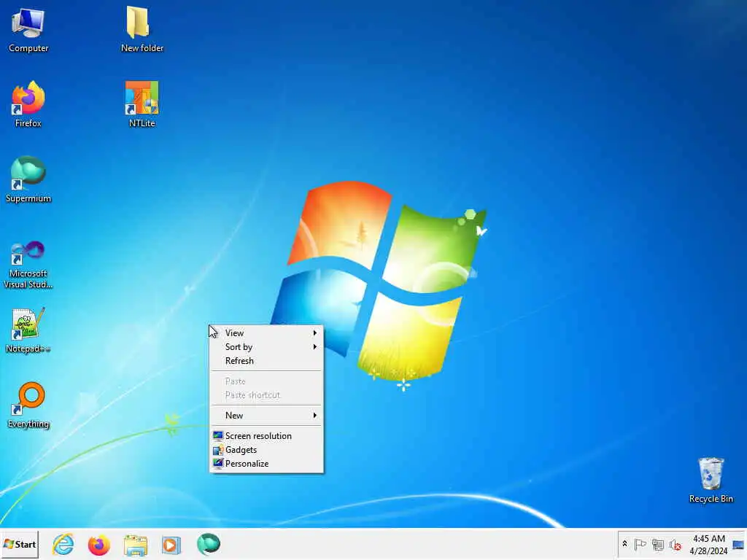Expand the View submenu

[266, 332]
